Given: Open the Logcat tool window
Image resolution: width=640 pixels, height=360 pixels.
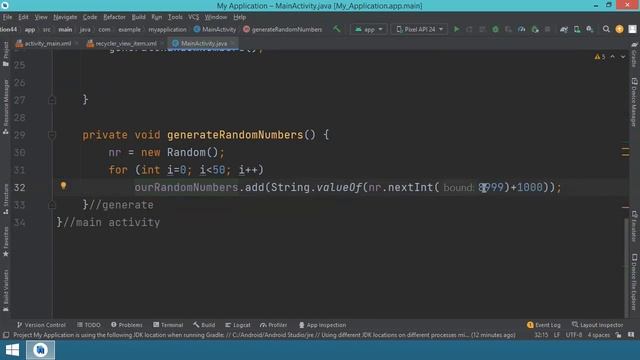Looking at the screenshot, I should click(238, 325).
